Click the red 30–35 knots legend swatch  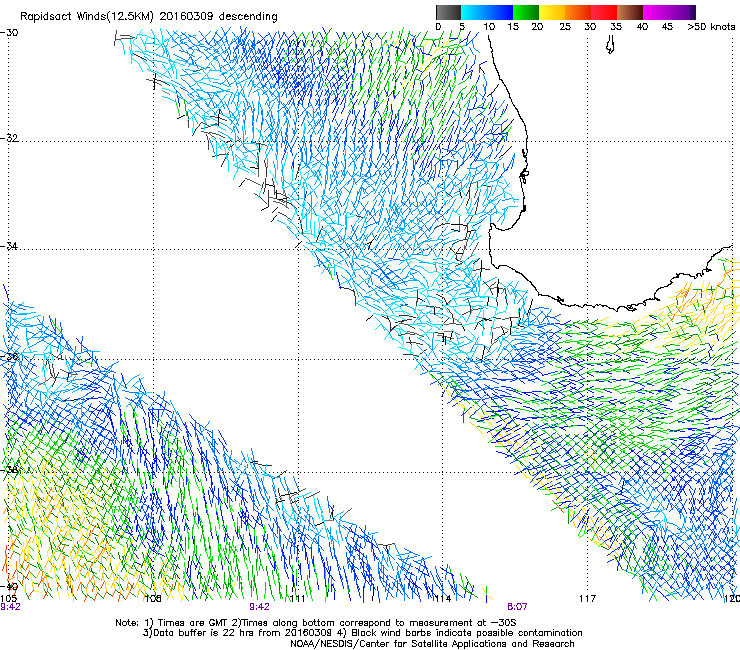[604, 12]
